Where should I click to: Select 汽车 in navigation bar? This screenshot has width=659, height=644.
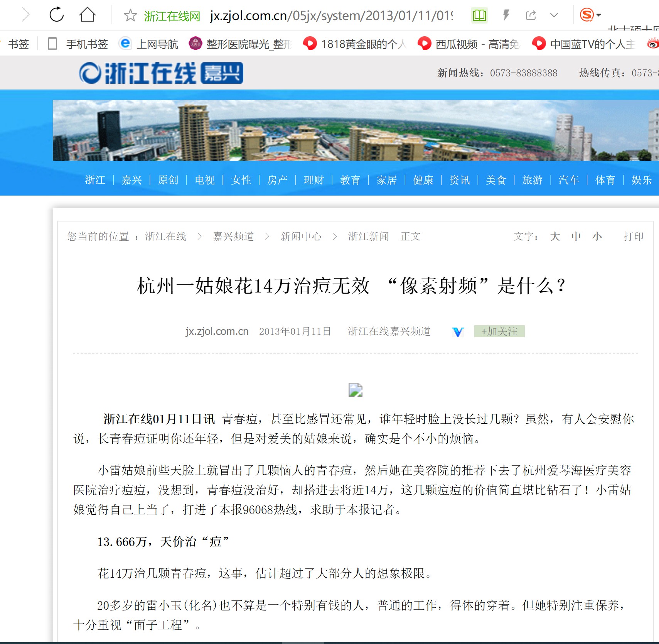[569, 180]
